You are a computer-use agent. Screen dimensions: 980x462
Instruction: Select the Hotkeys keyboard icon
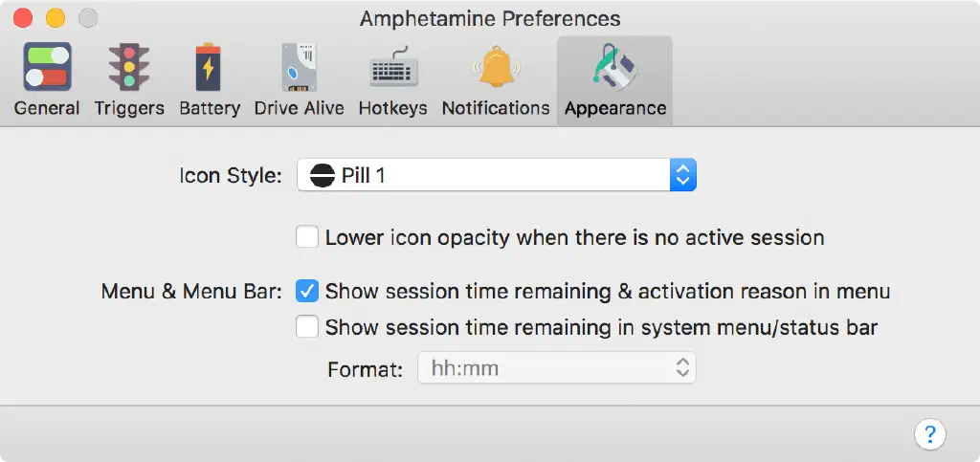tap(392, 67)
